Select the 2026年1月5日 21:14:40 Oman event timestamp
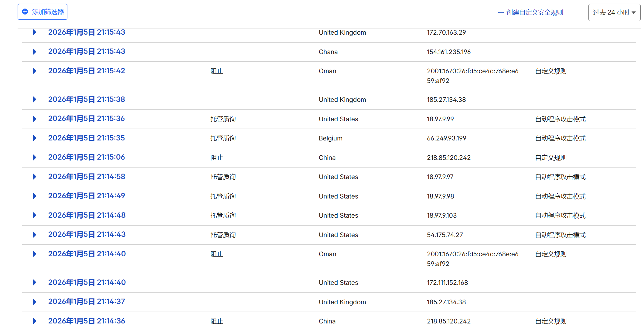This screenshot has height=335, width=644. [x=87, y=254]
